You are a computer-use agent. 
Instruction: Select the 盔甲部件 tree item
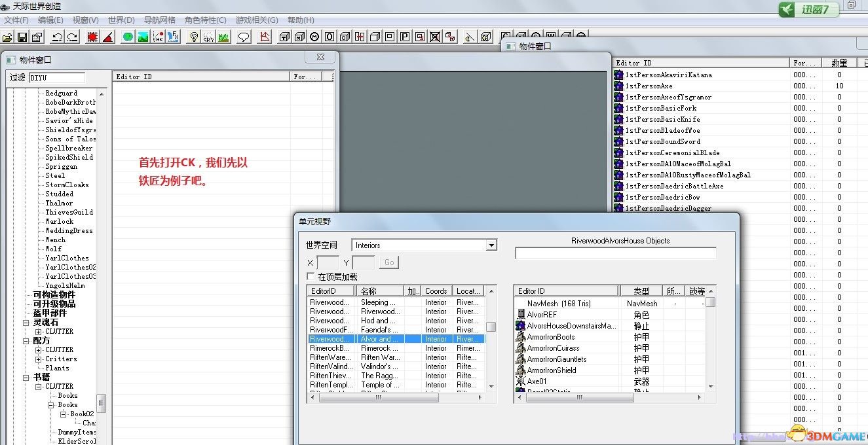point(50,313)
